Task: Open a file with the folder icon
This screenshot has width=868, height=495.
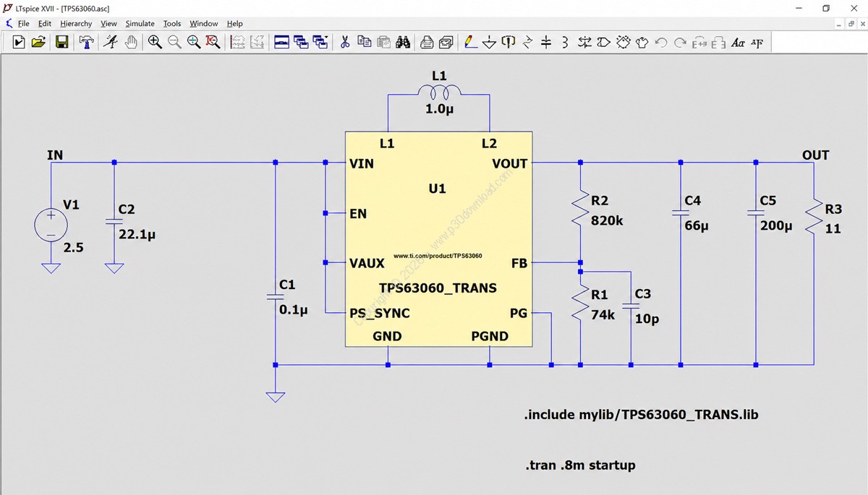Action: [38, 43]
